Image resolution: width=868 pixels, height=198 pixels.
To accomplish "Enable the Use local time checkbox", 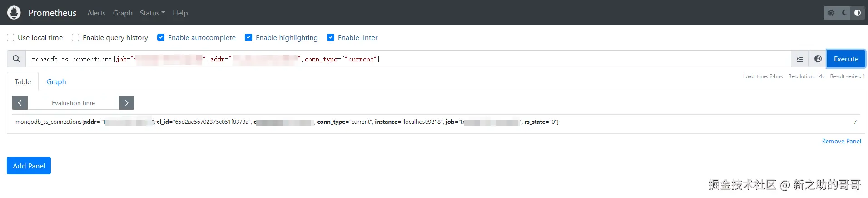I will point(10,37).
